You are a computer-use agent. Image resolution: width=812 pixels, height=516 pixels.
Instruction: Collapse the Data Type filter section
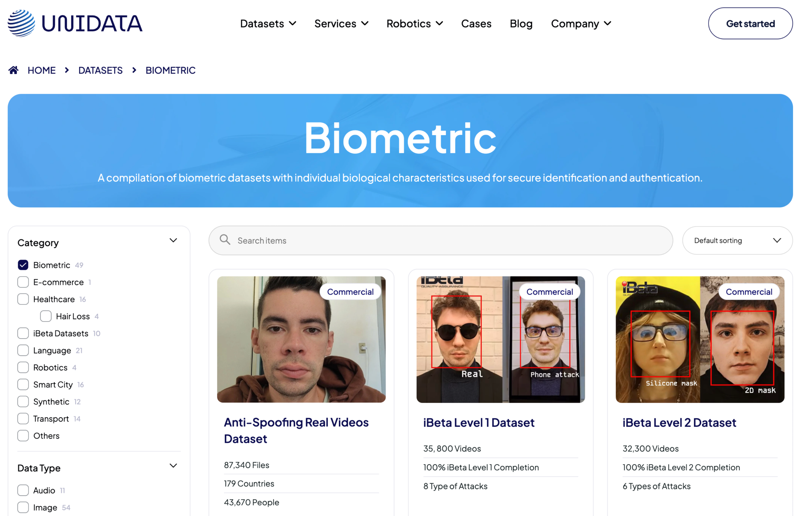(173, 466)
